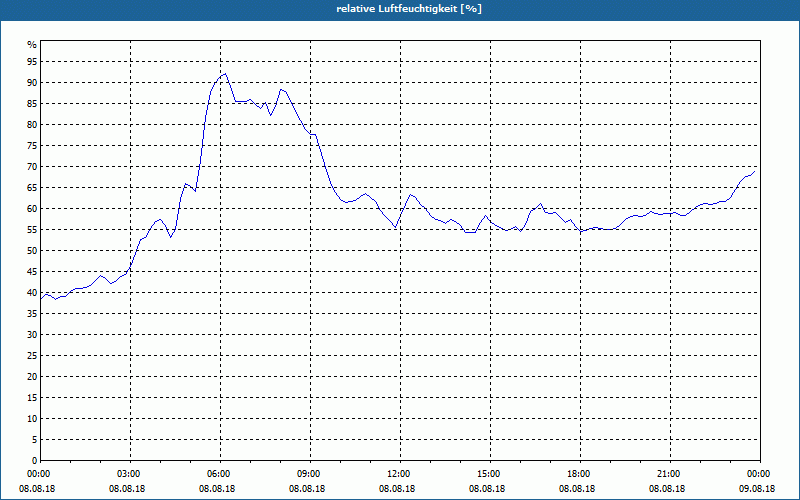
Task: Click the y-axis value 30
Action: (32, 335)
